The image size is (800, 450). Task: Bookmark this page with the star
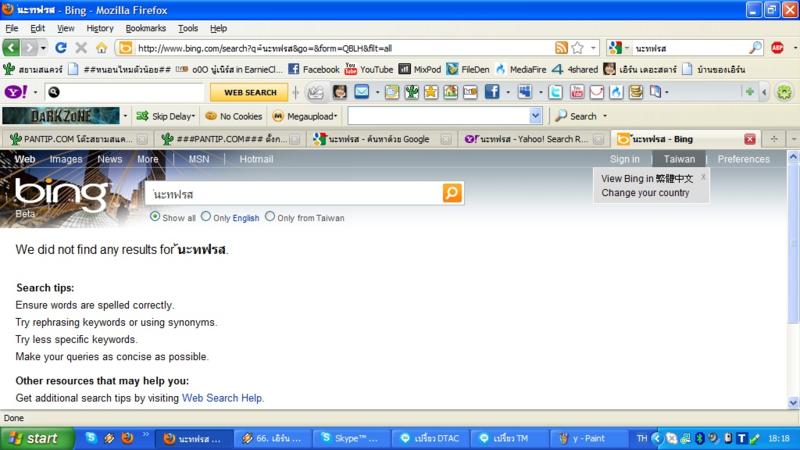pyautogui.click(x=578, y=48)
